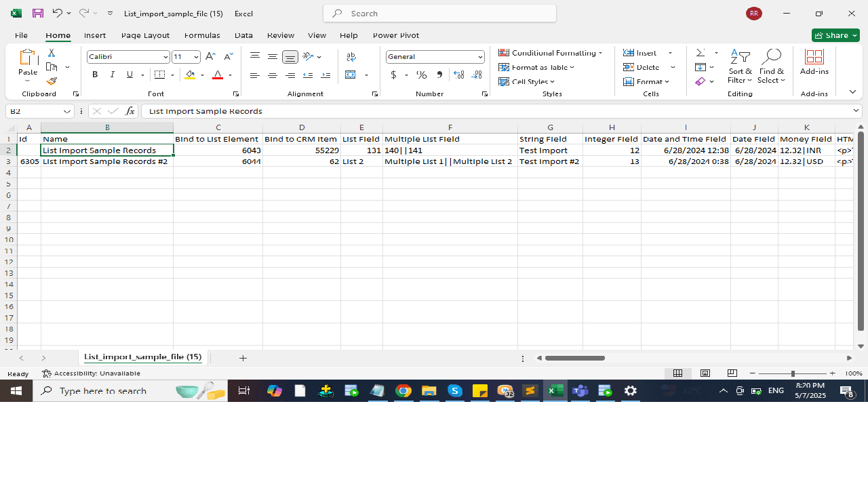Click the Share button
The image size is (868, 488).
[835, 35]
